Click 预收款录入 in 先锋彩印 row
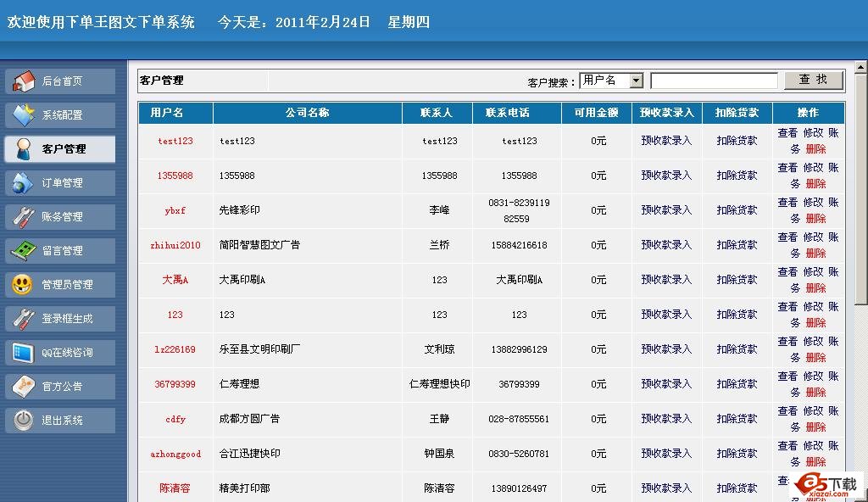The image size is (868, 502). point(666,210)
